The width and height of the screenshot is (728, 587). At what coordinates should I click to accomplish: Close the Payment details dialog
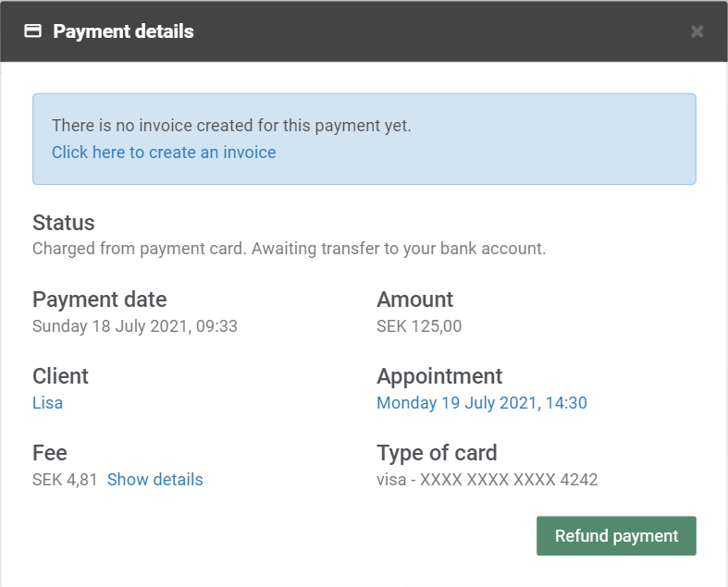[697, 31]
